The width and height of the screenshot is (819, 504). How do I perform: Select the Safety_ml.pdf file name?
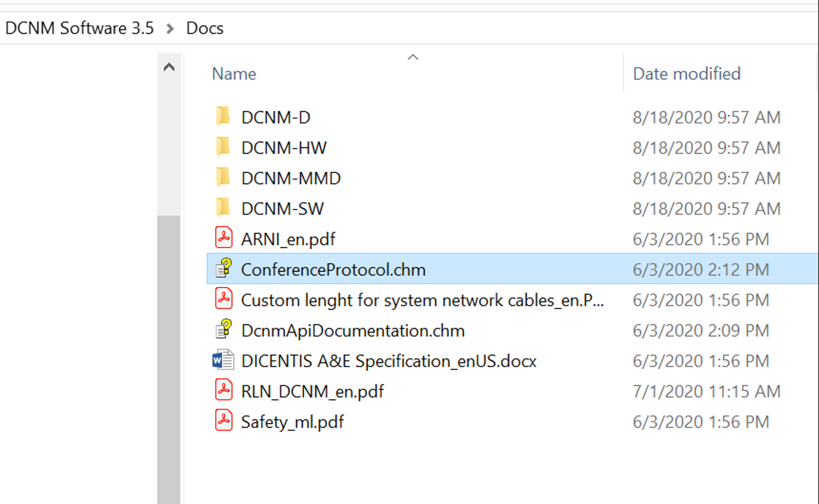pos(293,421)
